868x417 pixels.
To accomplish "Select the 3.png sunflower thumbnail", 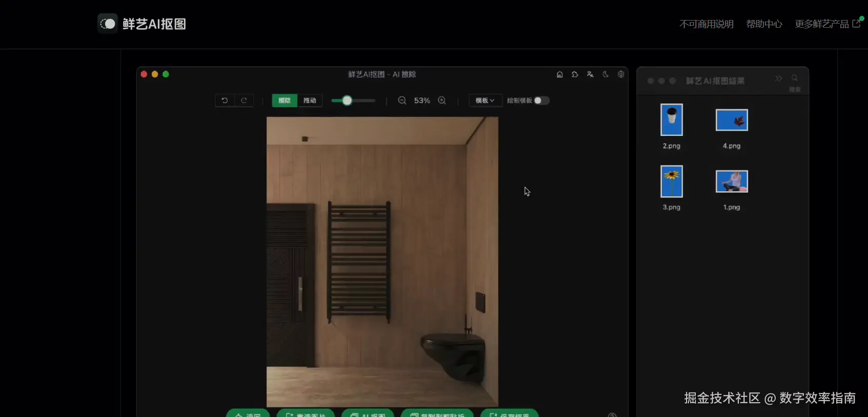I will 671,181.
